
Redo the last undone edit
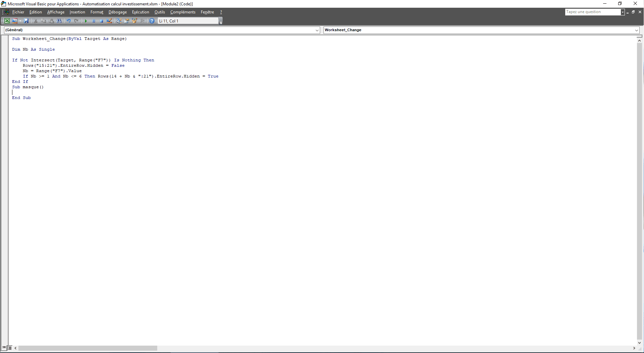point(76,21)
